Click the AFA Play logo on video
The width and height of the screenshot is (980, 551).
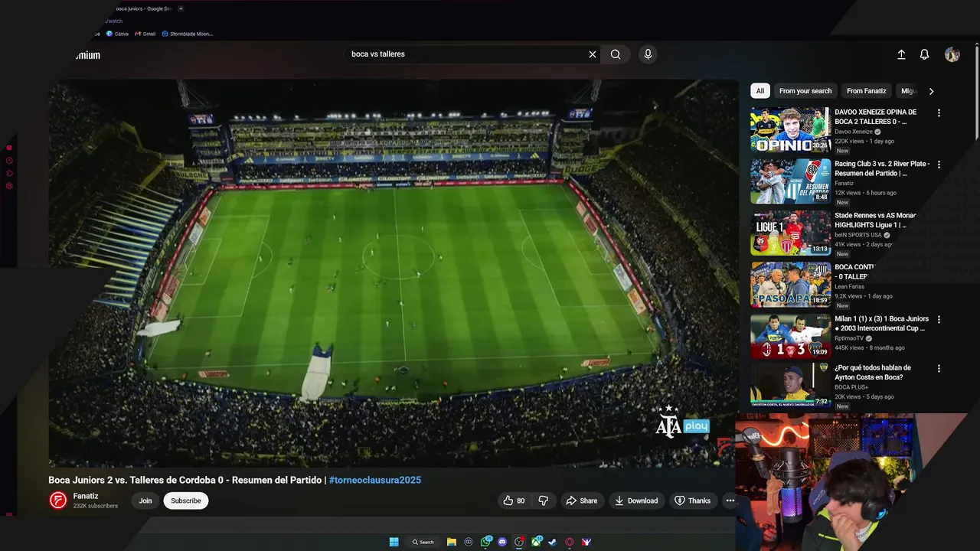point(682,422)
